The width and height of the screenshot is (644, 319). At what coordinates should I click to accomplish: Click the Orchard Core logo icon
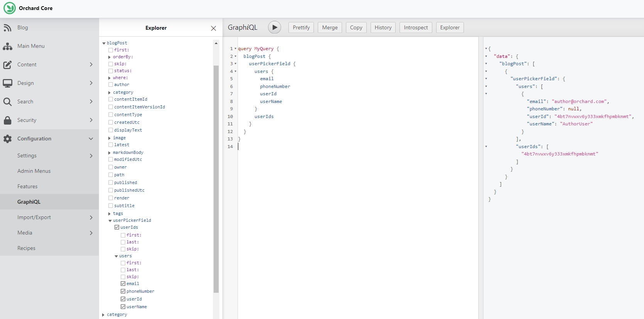pyautogui.click(x=10, y=8)
